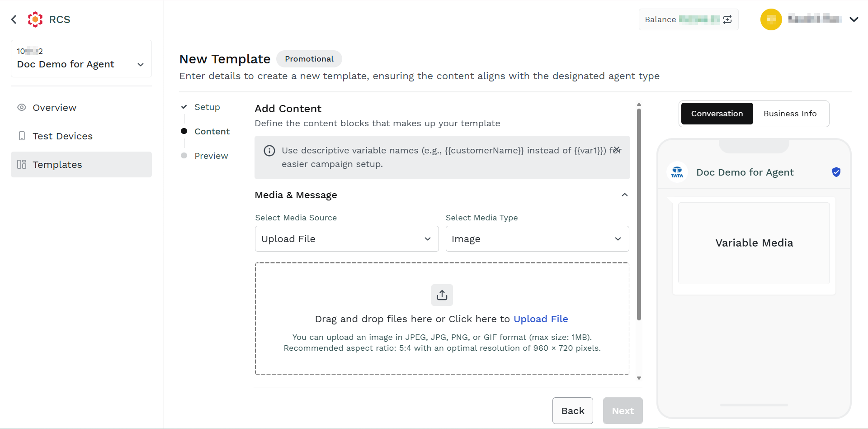Image resolution: width=868 pixels, height=429 pixels.
Task: Open Select Media Source dropdown
Action: pos(347,239)
